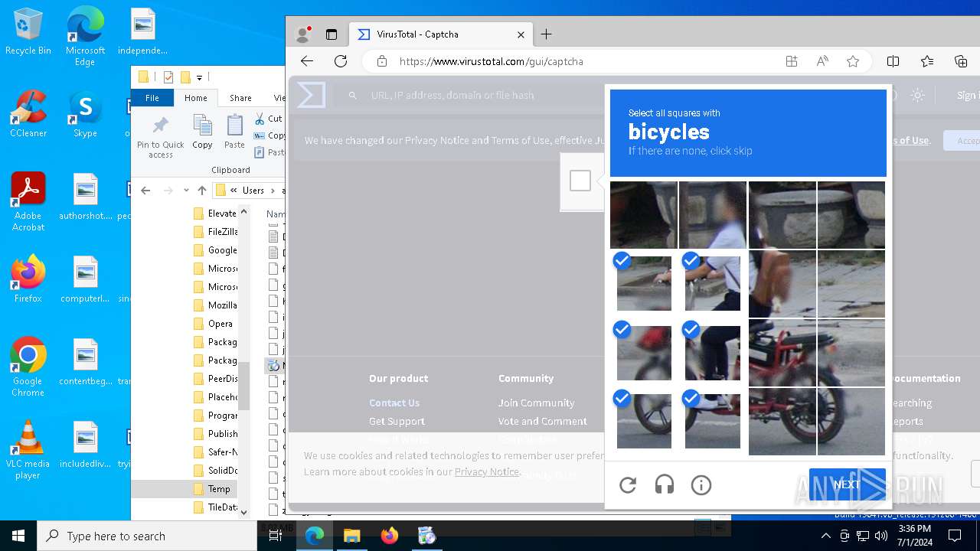The height and width of the screenshot is (551, 980).
Task: Open Edge profile icon
Action: (303, 34)
